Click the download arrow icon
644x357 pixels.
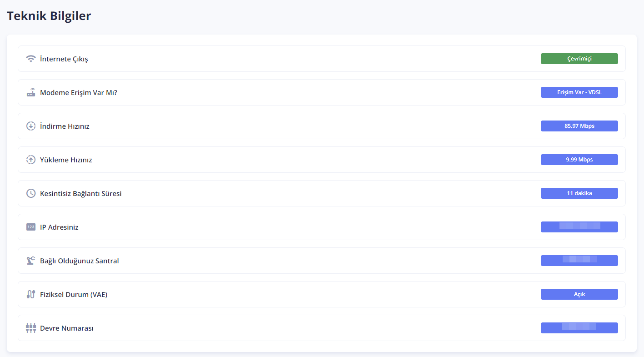[31, 126]
